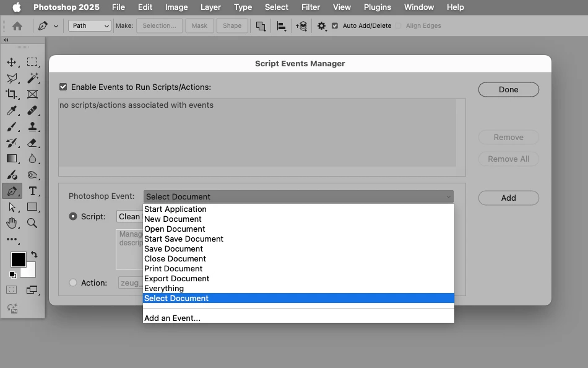Select the Eyedropper tool
Image resolution: width=588 pixels, height=368 pixels.
[x=12, y=110]
